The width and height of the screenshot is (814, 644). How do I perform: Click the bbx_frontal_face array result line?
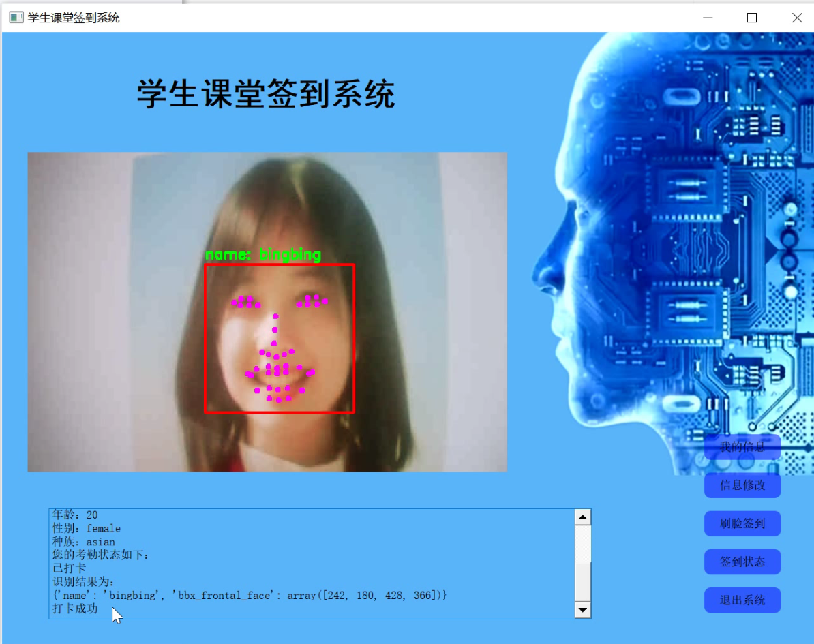click(250, 595)
